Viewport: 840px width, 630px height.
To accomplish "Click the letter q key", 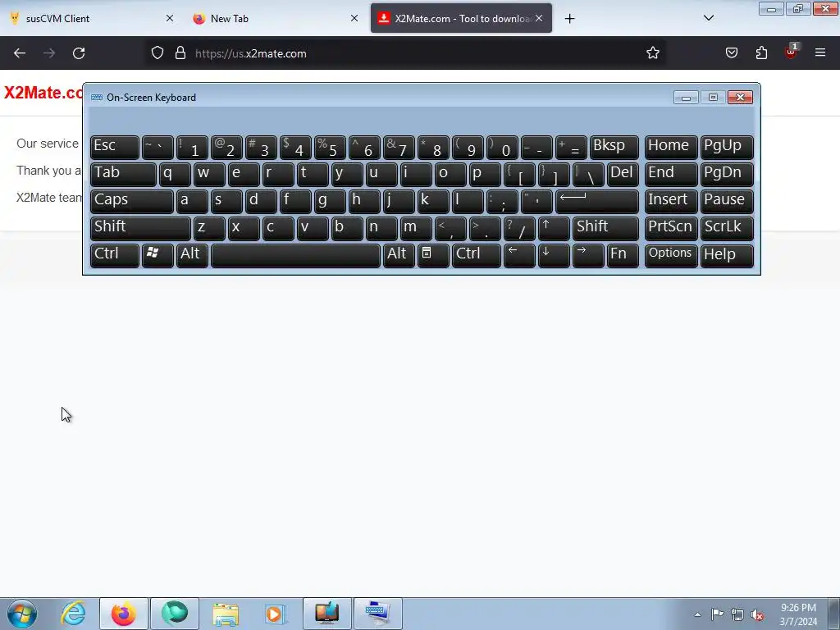I will [175, 174].
